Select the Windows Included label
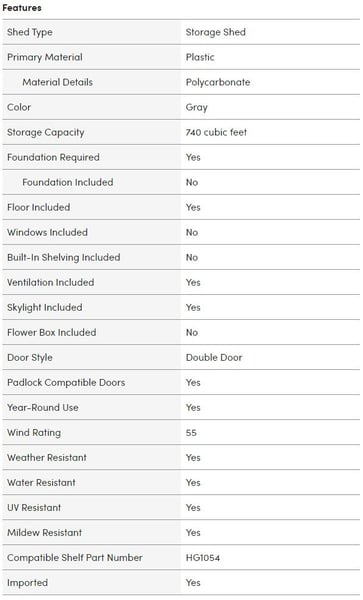The height and width of the screenshot is (600, 363). click(47, 232)
